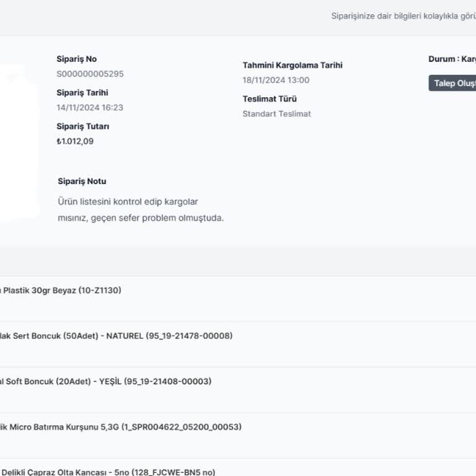Open the Çapraz Olta Kancası 5no product
The width and height of the screenshot is (476, 476).
(x=108, y=472)
